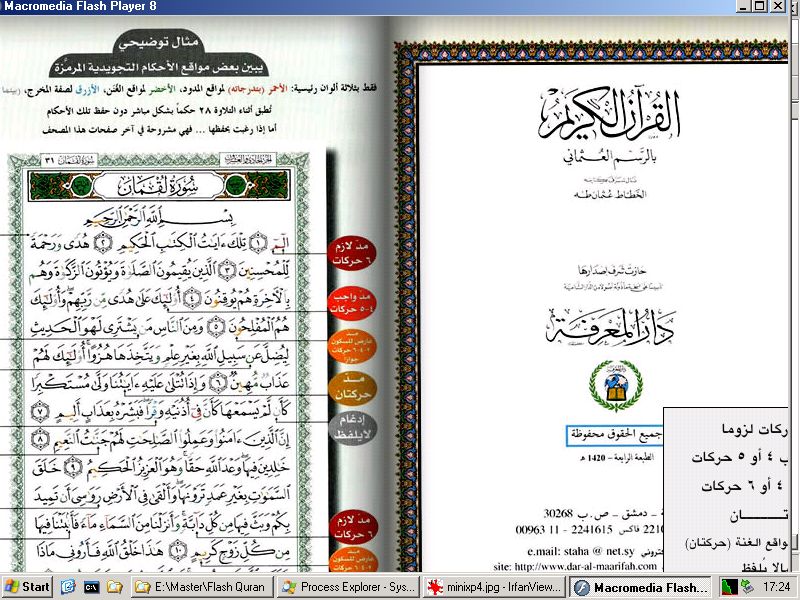
Task: Click the الطبعة الرابعة - 1420 text
Action: (617, 458)
